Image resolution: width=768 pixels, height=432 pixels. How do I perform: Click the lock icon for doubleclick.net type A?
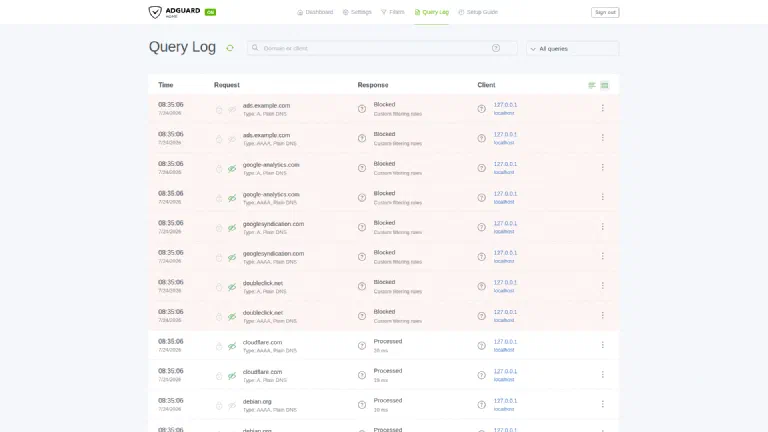[x=219, y=287]
